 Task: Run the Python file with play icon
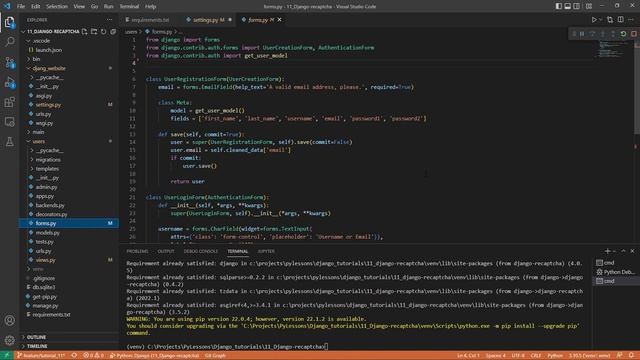(594, 20)
